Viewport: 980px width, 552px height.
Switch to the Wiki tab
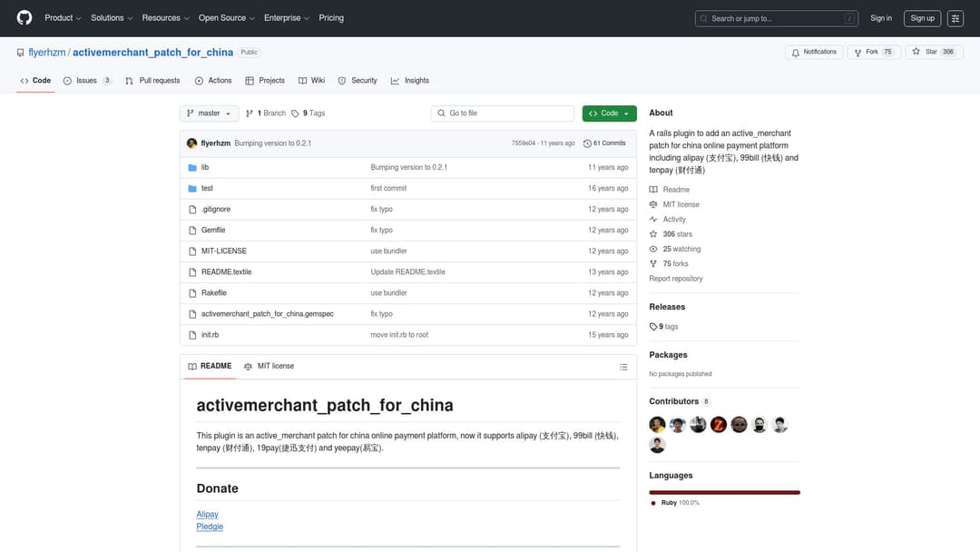coord(311,81)
